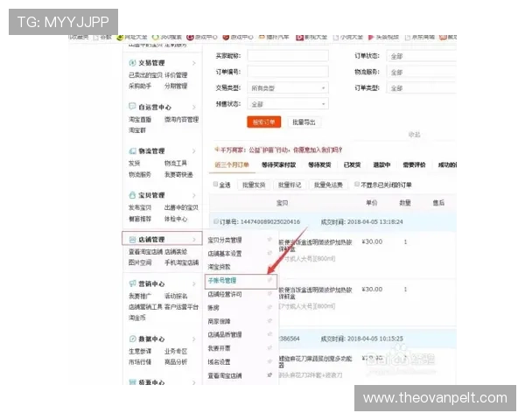Screen dimensions: 525x420
Task: Click the orange 搜索订单 button
Action: (264, 122)
